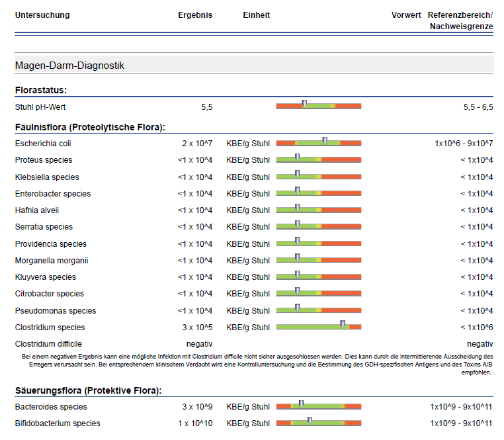Screen dimensions: 504x440
Task: Select the Clostridium species indicator marker
Action: coord(343,324)
